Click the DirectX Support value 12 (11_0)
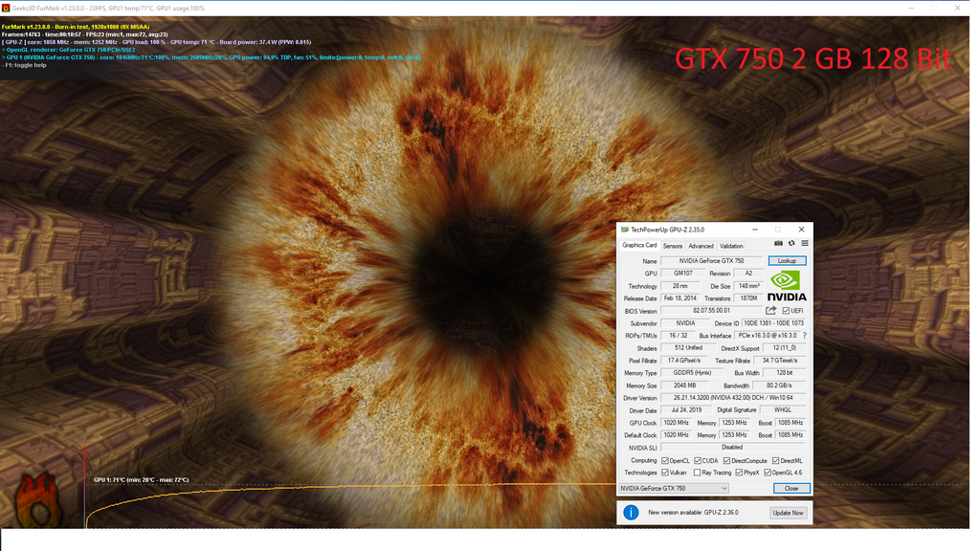The width and height of the screenshot is (980, 551). pyautogui.click(x=785, y=348)
